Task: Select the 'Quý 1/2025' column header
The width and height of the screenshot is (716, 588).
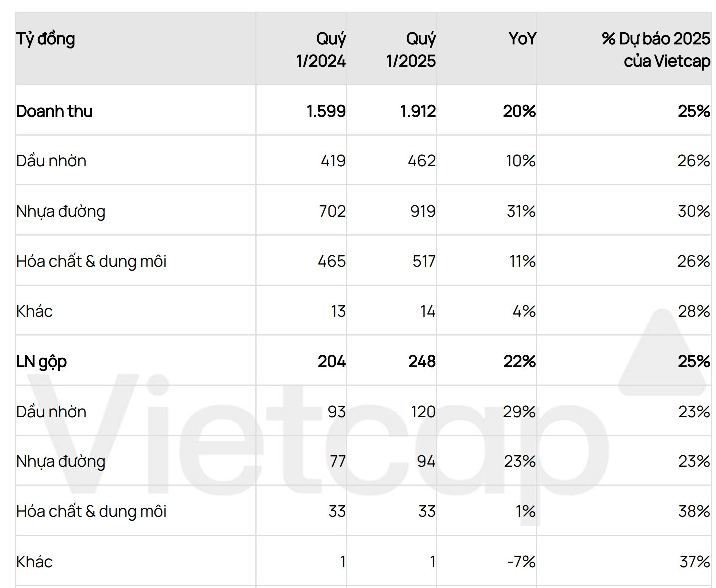Action: [411, 49]
